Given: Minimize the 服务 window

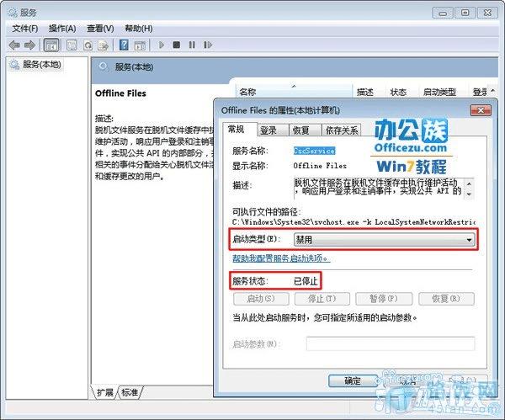Looking at the screenshot, I should pos(443,13).
